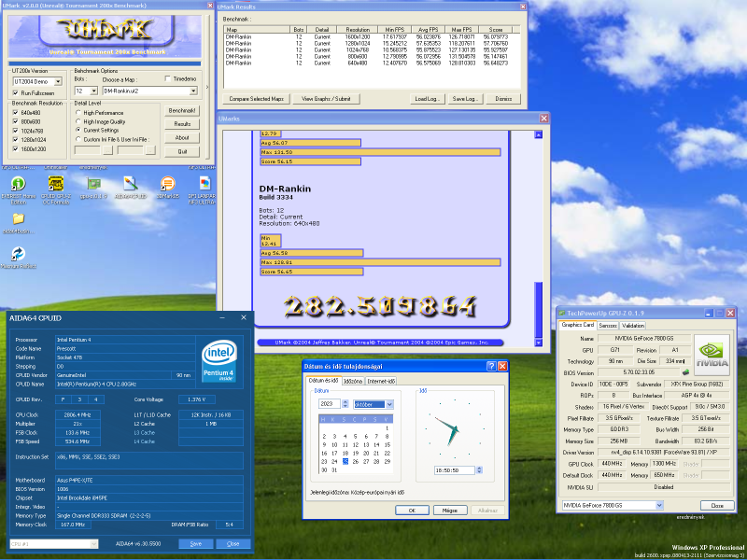Viewport: 747px width, 560px height.
Task: Open the EVEREST Home Edition desktop shortcut
Action: 18,184
